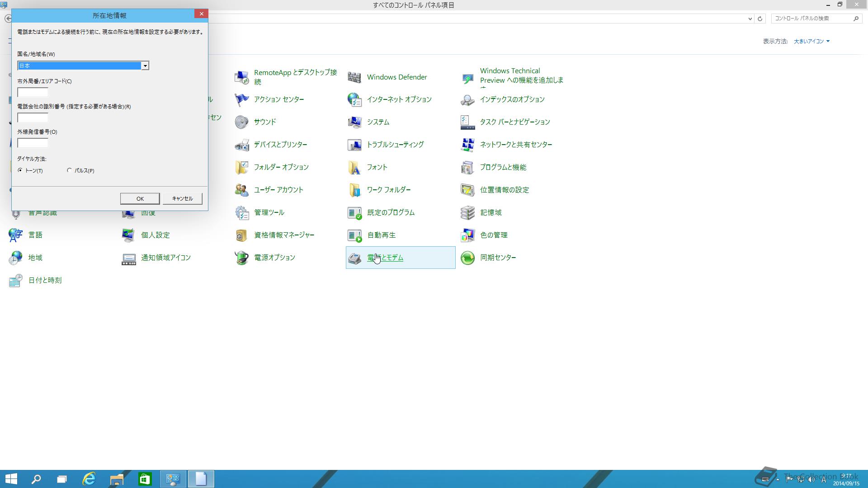Click キャンセル in 所在地情報 dialog

(x=182, y=199)
